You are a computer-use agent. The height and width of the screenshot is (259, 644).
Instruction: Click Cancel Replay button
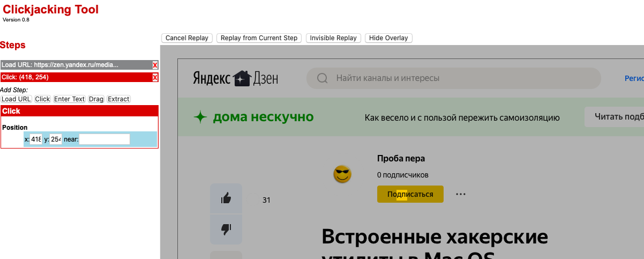pos(187,38)
